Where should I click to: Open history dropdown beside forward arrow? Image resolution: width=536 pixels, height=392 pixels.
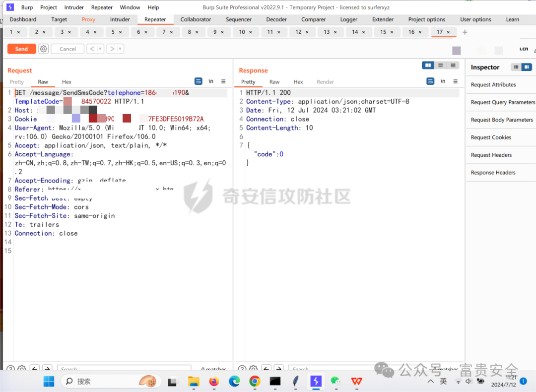pyautogui.click(x=120, y=49)
